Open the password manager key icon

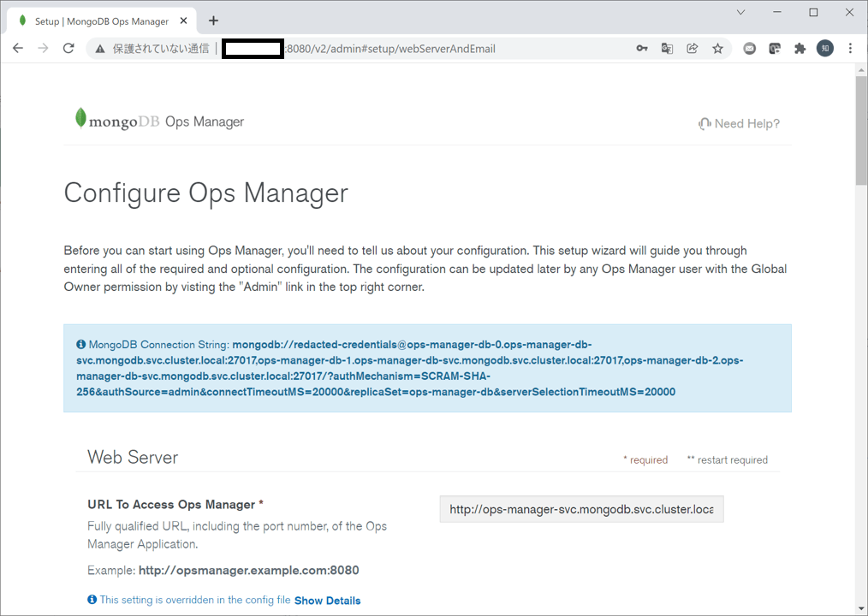click(x=642, y=49)
